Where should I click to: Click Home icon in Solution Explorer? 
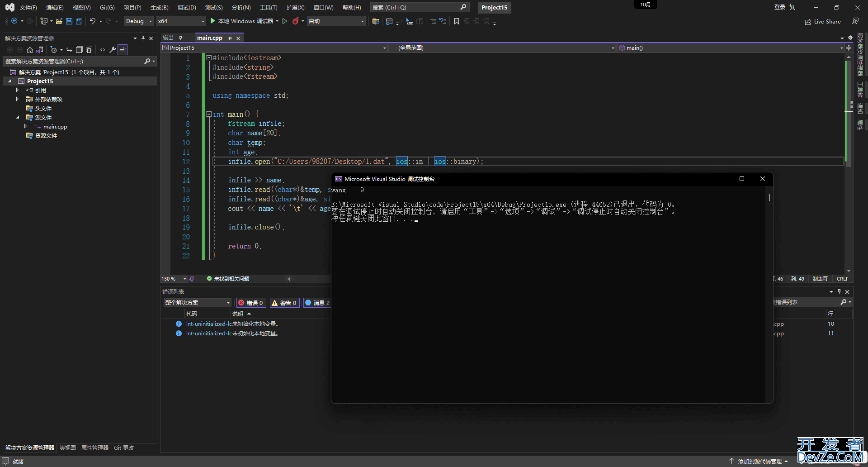point(30,50)
